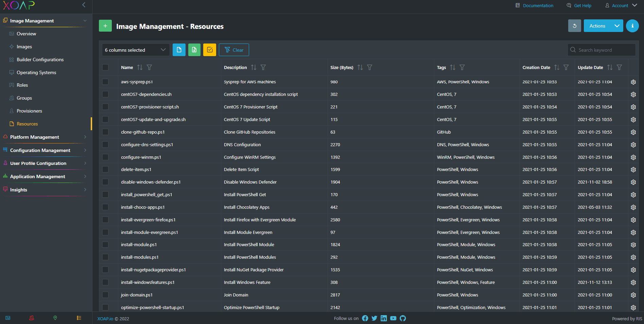
Task: Click the green add resource plus button
Action: [x=105, y=26]
